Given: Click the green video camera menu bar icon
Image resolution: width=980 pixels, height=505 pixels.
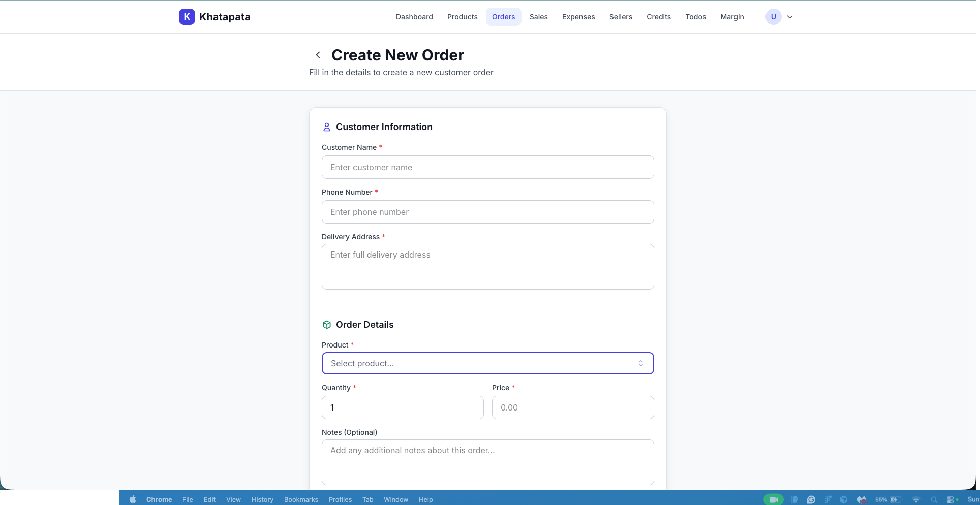Looking at the screenshot, I should coord(773,499).
